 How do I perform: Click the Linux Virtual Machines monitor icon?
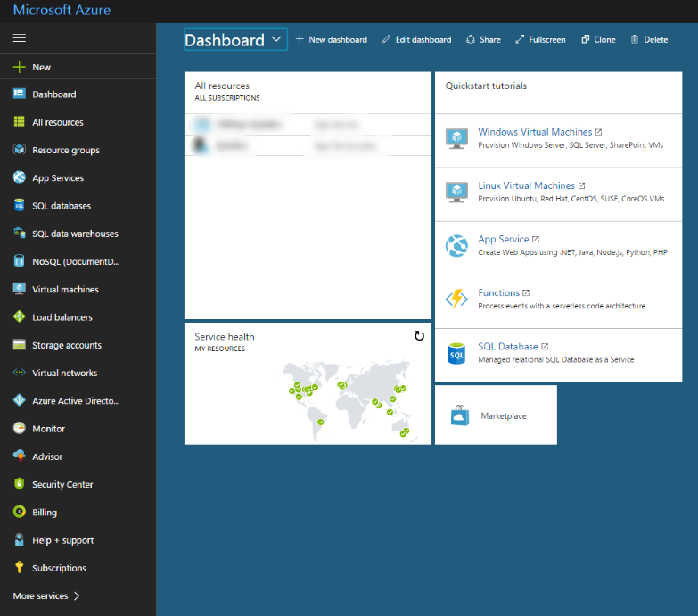click(x=456, y=192)
